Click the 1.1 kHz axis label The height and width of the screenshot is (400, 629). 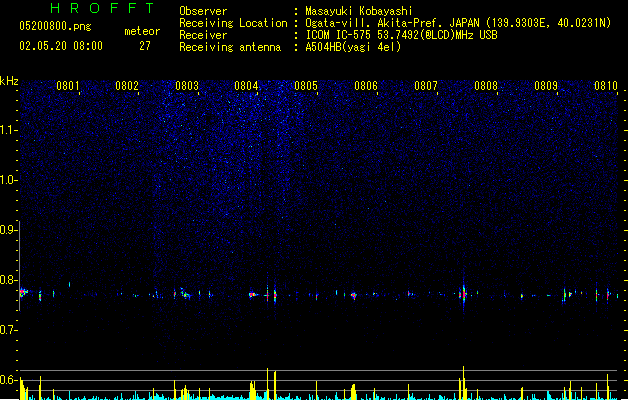click(x=8, y=130)
